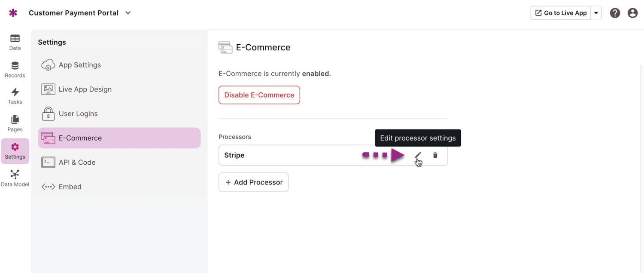The image size is (644, 273).
Task: Click the Disable E-Commerce button
Action: (259, 95)
